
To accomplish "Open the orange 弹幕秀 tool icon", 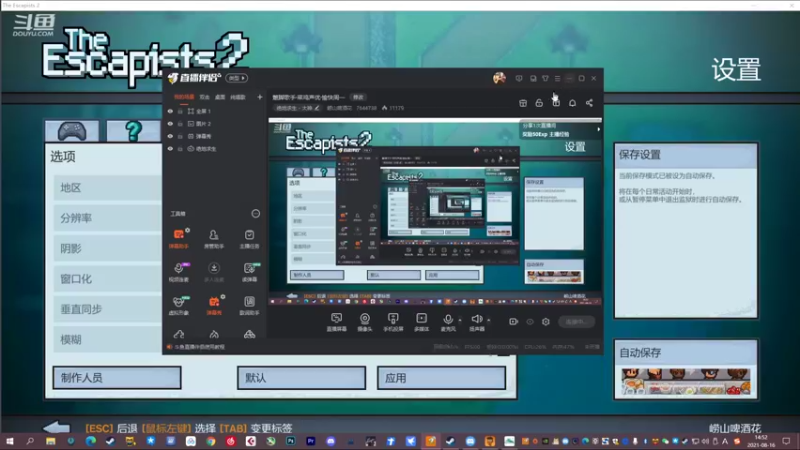I will pyautogui.click(x=214, y=305).
